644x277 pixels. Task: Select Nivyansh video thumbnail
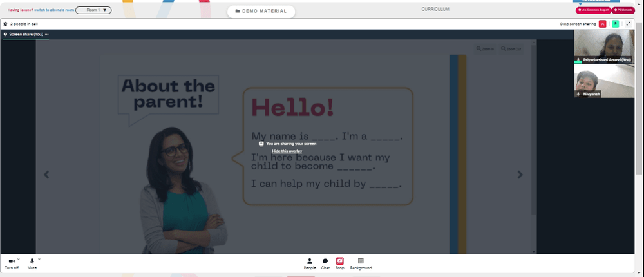pyautogui.click(x=604, y=81)
